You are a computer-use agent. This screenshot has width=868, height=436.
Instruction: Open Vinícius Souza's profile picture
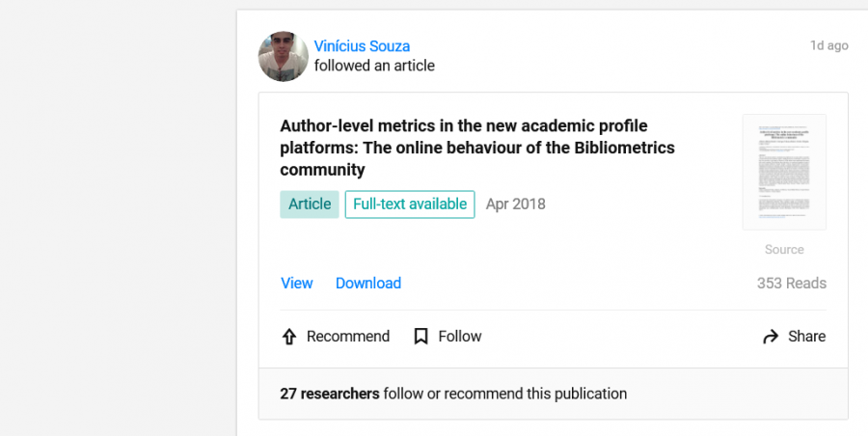[x=283, y=56]
